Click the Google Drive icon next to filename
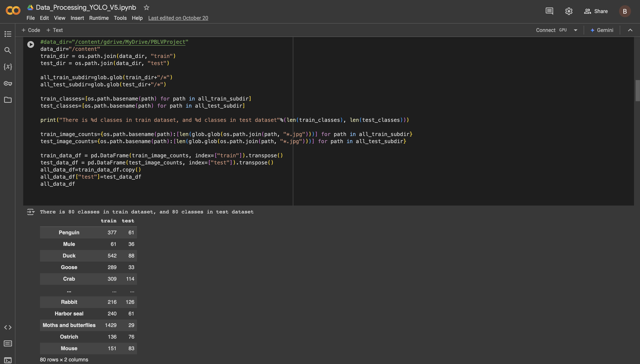This screenshot has width=640, height=364. [x=30, y=7]
